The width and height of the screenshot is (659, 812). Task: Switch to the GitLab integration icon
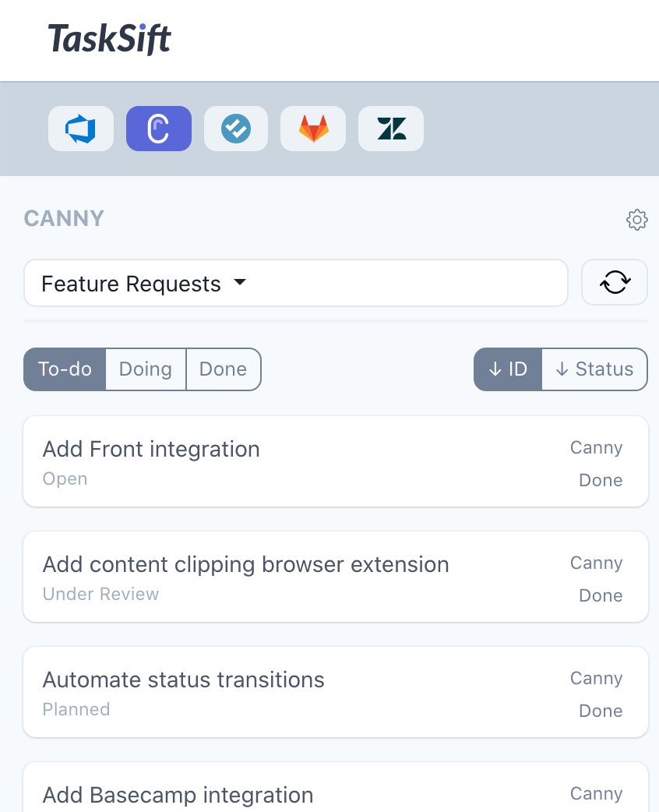pyautogui.click(x=313, y=129)
